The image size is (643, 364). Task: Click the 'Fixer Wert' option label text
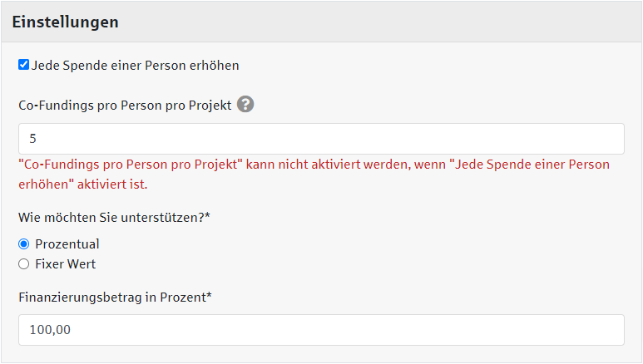[65, 264]
